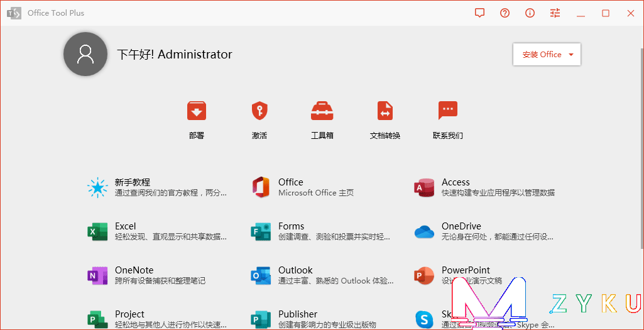Click 'Microsoft Office 主页' description
Image resolution: width=644 pixels, height=330 pixels.
tap(316, 193)
